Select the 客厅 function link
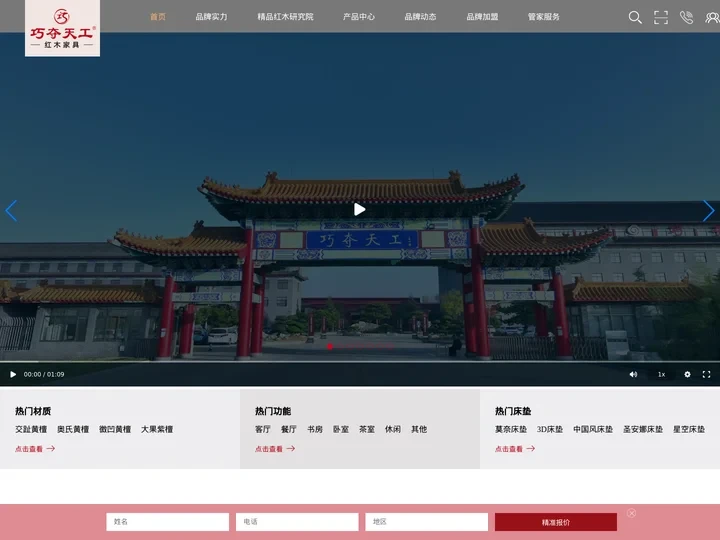 tap(263, 429)
